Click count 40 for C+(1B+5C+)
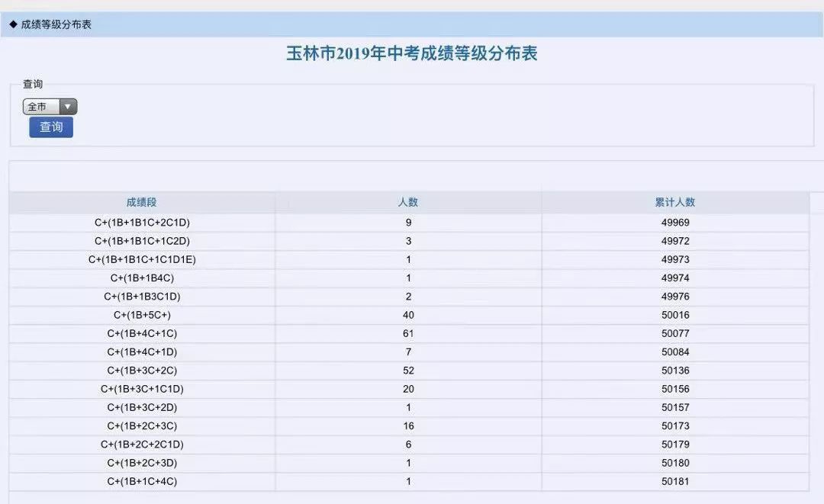Screen dimensions: 824x504 [408, 315]
